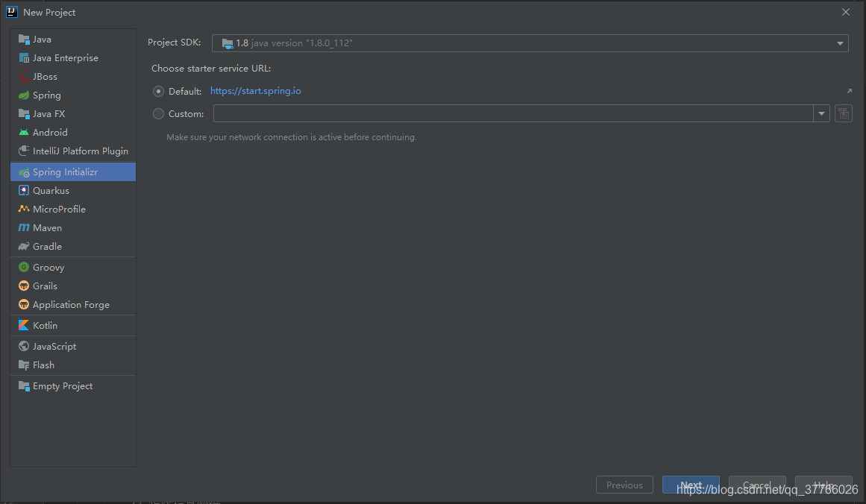This screenshot has height=504, width=866.
Task: Select the Kotlin project type
Action: tap(46, 325)
